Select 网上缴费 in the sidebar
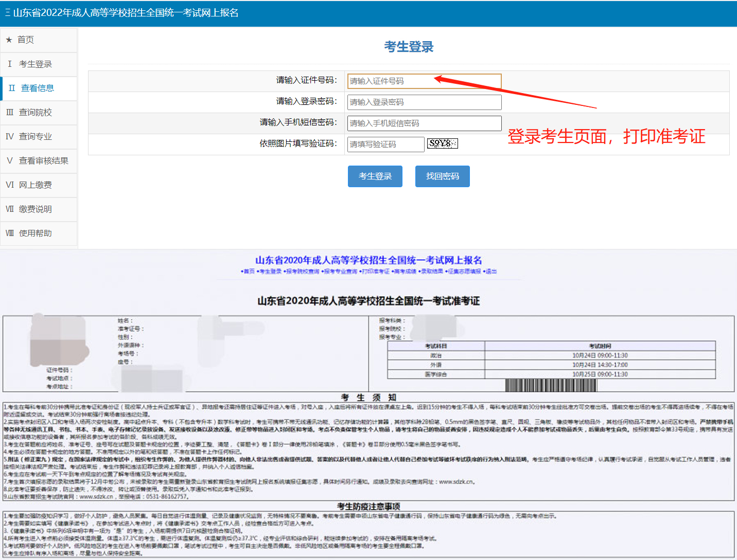 coord(35,185)
